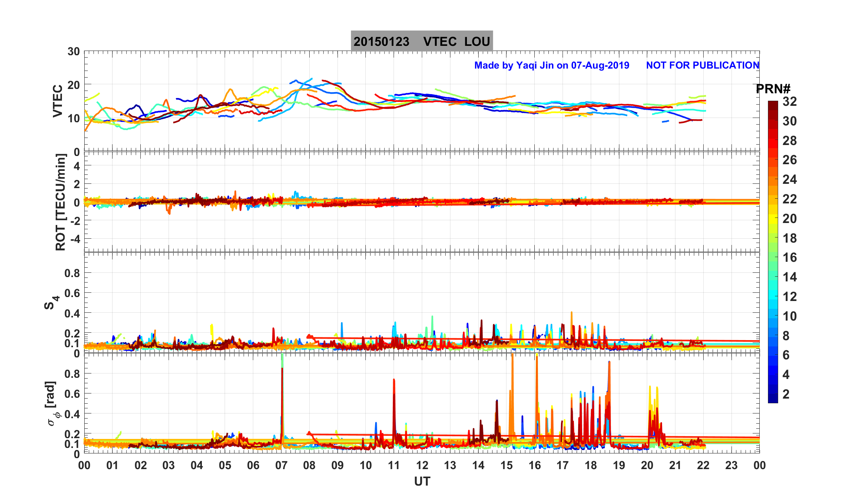Click the plot title '20150123 VTEC LOU'
The image size is (844, 504).
421,42
